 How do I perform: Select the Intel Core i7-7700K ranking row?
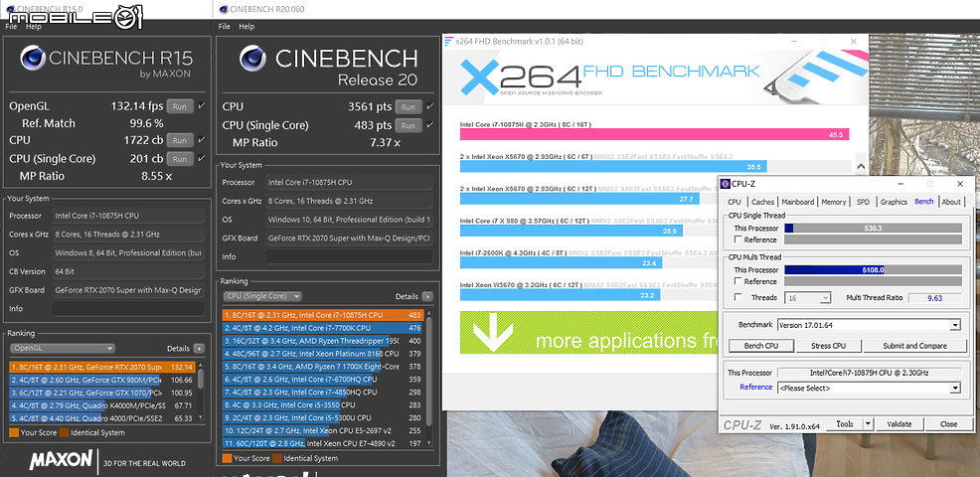click(x=322, y=328)
